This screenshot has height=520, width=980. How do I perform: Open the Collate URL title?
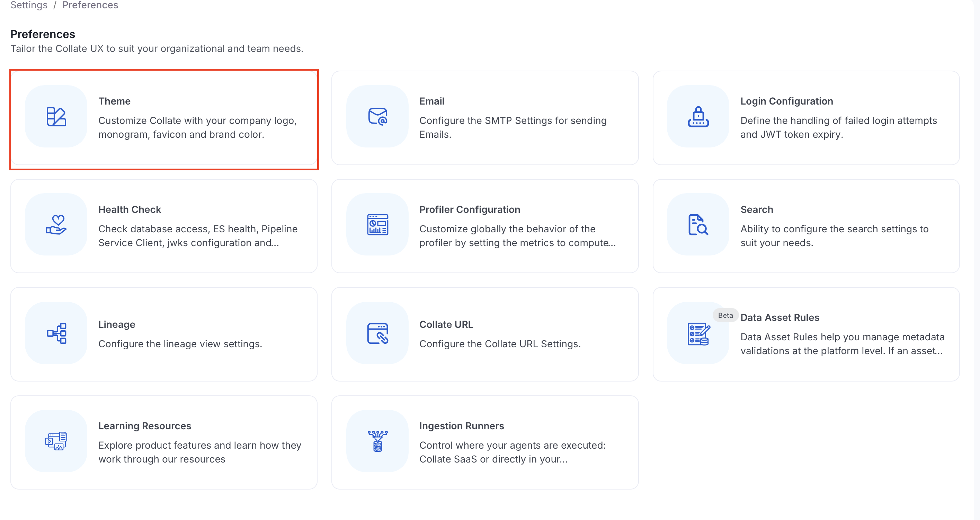coord(446,324)
